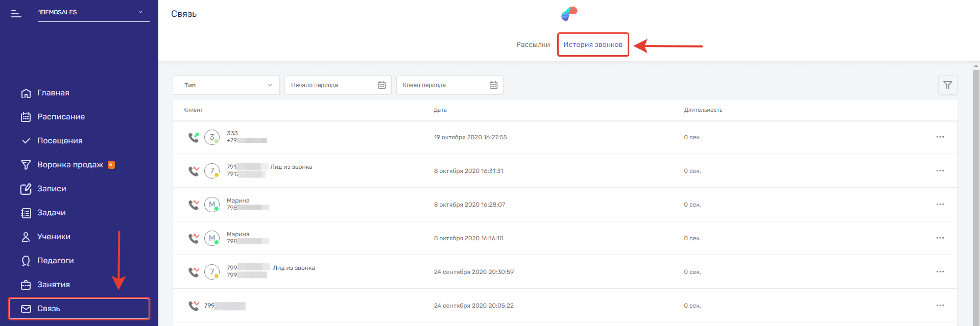
Task: Click the app logo at top center
Action: (x=569, y=14)
